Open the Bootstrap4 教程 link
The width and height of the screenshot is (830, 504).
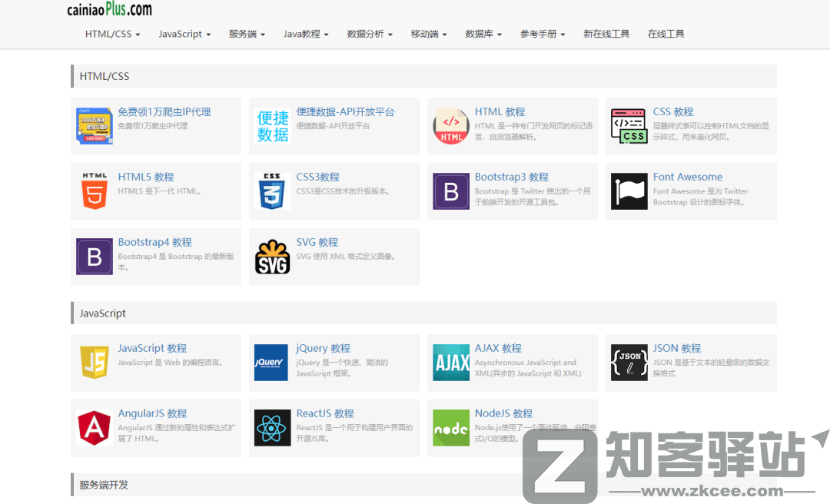tap(154, 242)
